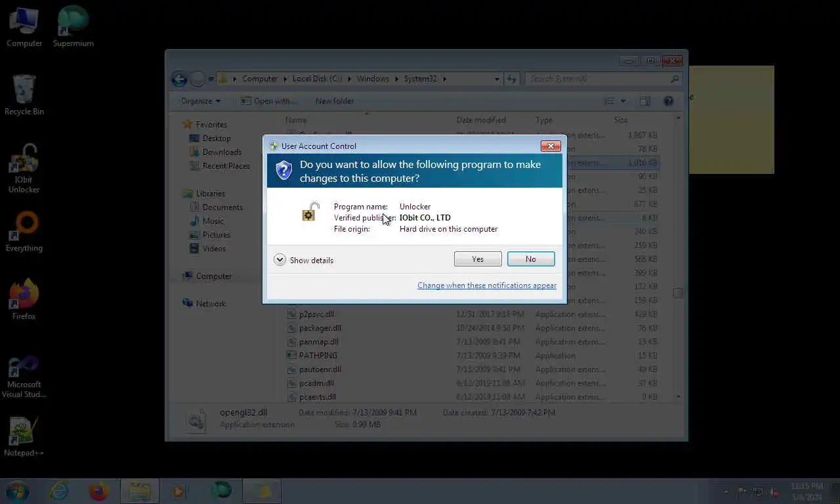
Task: Select Downloads under Favorites
Action: coord(222,152)
